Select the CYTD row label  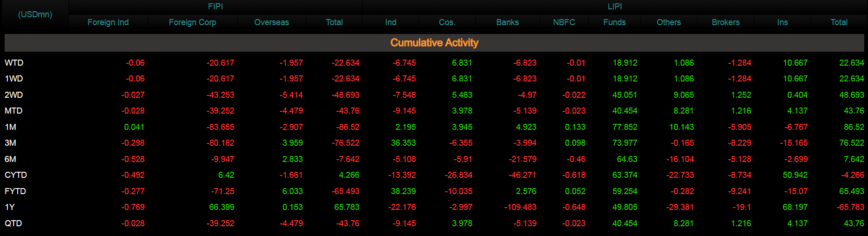coord(16,175)
